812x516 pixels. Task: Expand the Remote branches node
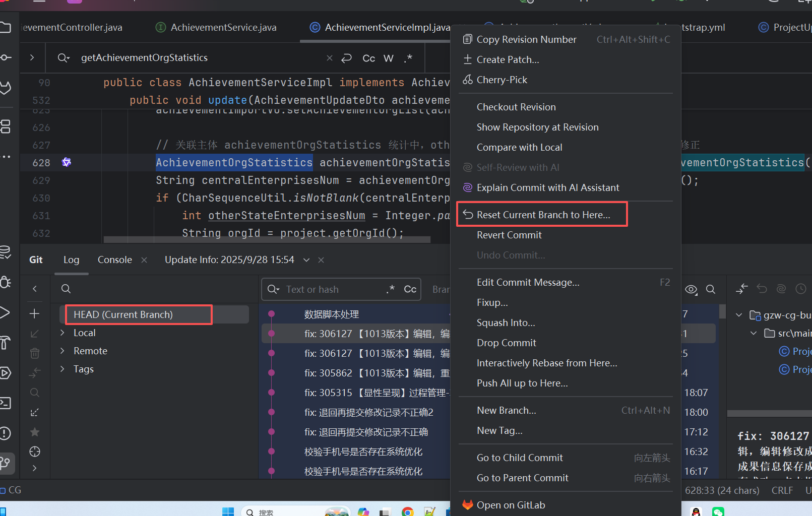coord(63,351)
